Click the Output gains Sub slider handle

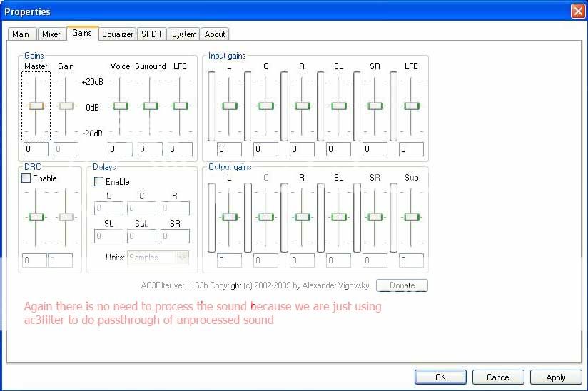(x=411, y=217)
